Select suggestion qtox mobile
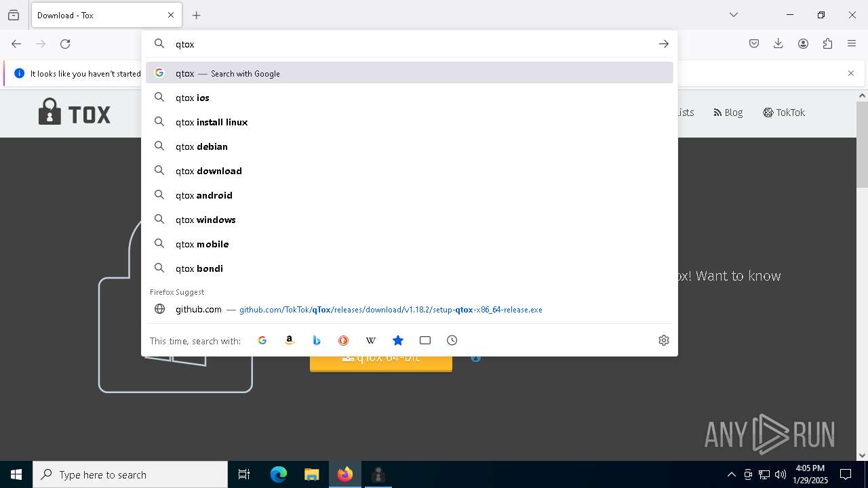The width and height of the screenshot is (868, 488). coord(410,244)
